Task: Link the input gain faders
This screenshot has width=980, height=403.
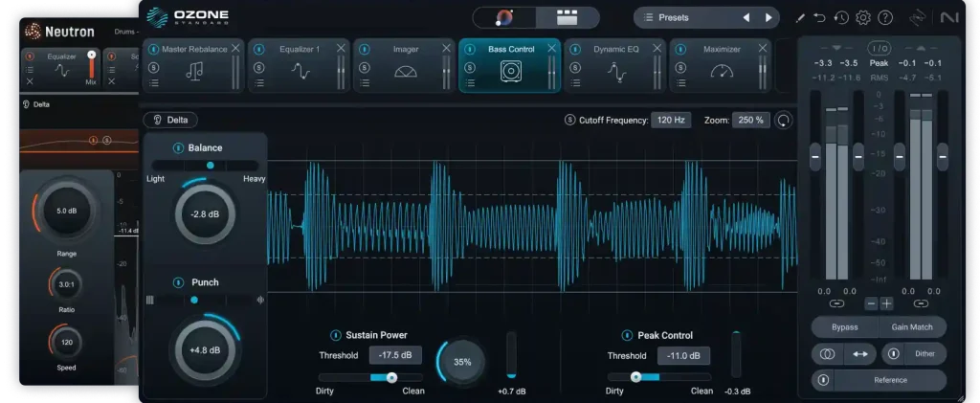Action: (x=836, y=303)
